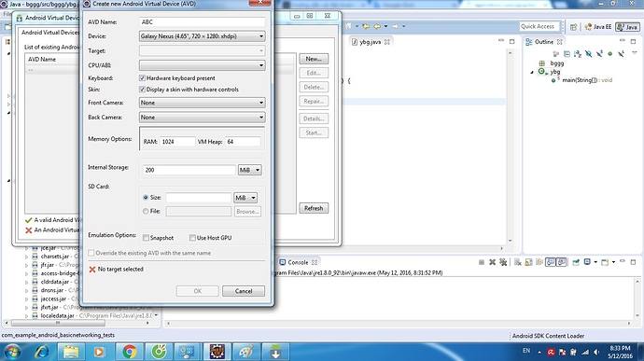644x361 pixels.
Task: Select the ybg.java editor tab
Action: [x=370, y=42]
